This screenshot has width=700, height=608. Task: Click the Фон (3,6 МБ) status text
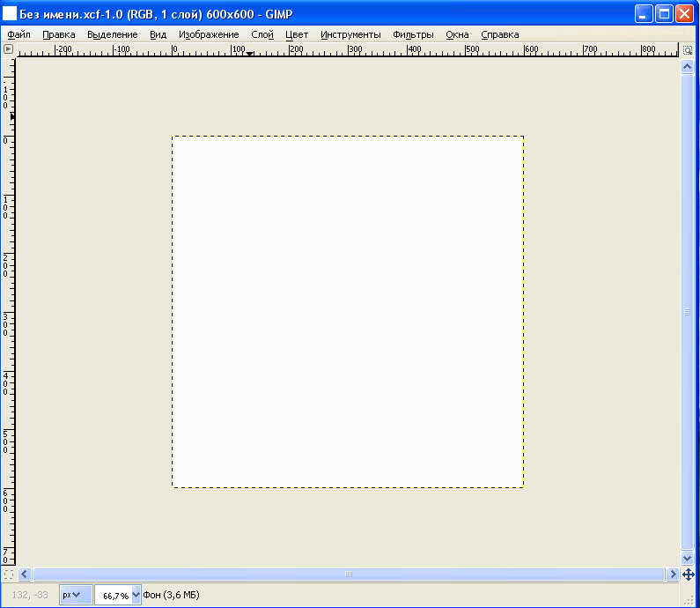[171, 595]
